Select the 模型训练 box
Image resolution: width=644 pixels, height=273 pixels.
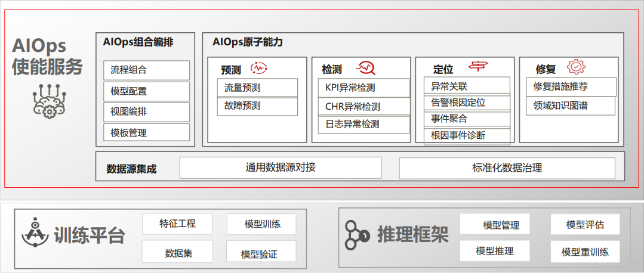pos(261,224)
